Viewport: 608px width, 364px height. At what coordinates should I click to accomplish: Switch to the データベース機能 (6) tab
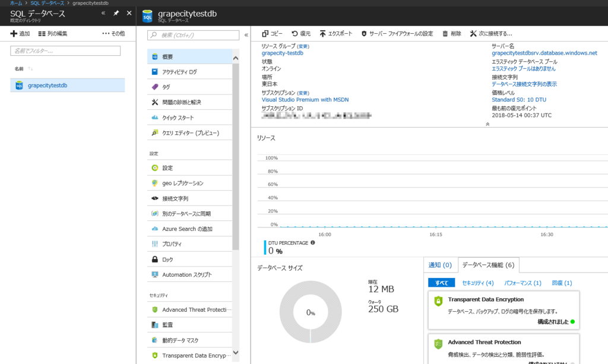click(x=488, y=265)
